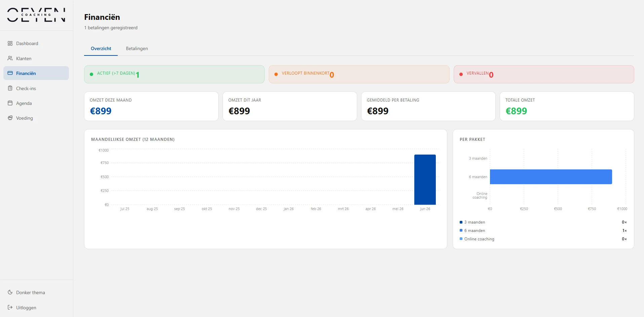Click the Online coaching legend color square
644x317 pixels.
tap(461, 239)
